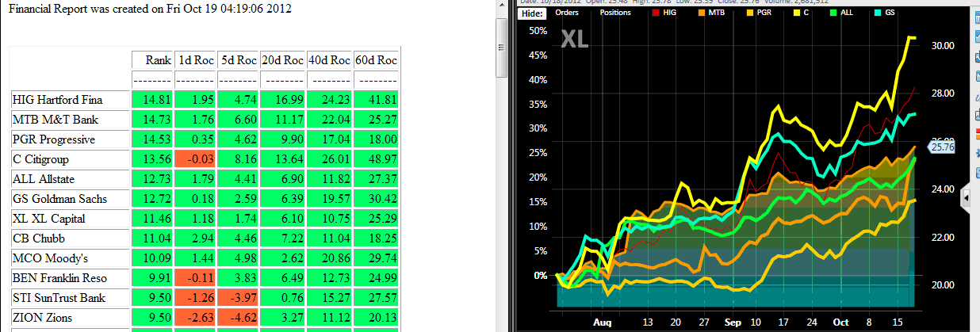Click Franklin's red -0.11 1d Roc cell
The width and height of the screenshot is (980, 332).
(195, 278)
